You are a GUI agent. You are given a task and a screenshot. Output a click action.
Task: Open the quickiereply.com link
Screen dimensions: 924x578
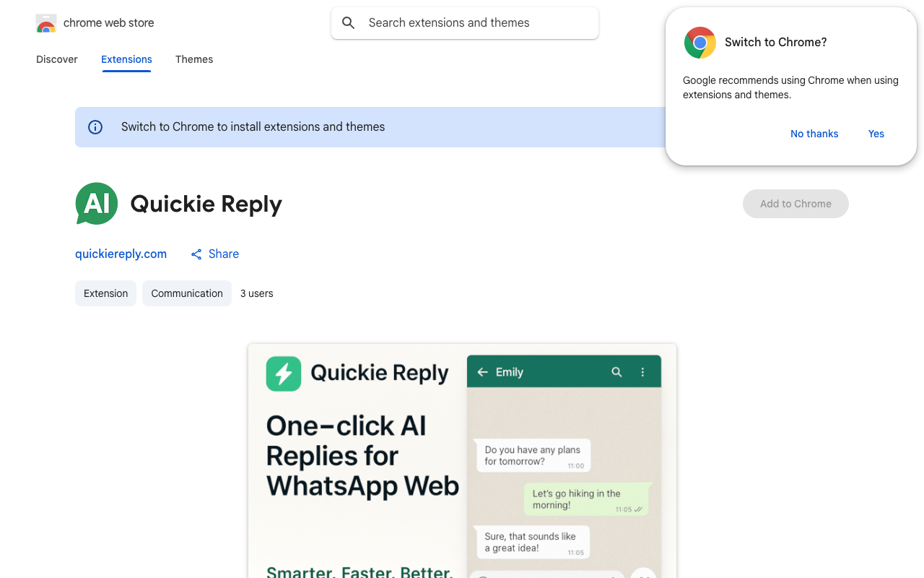(x=121, y=254)
